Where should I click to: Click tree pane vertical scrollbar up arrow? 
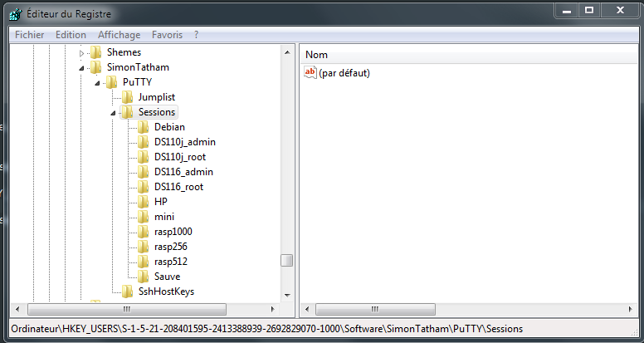(x=287, y=52)
